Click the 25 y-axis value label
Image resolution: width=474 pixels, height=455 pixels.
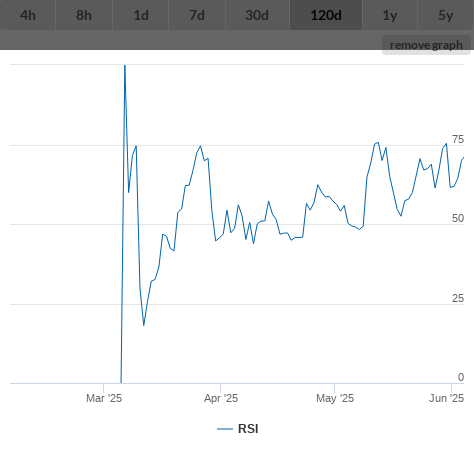coord(458,298)
